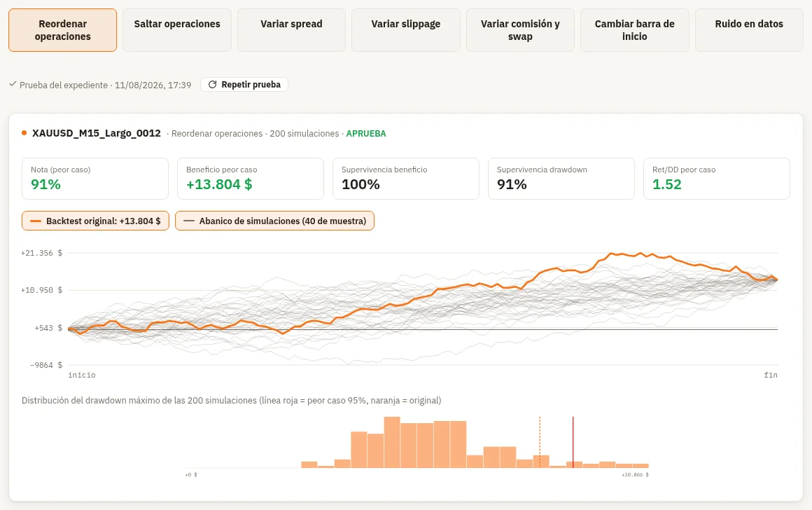Image resolution: width=812 pixels, height=510 pixels.
Task: Select the Reordenar operaciones tab
Action: tap(63, 30)
